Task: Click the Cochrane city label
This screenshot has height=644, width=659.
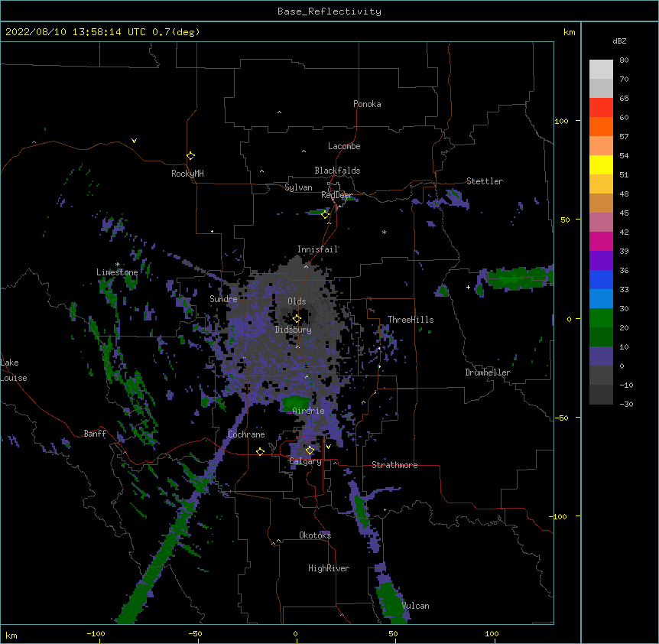Action: coord(246,434)
